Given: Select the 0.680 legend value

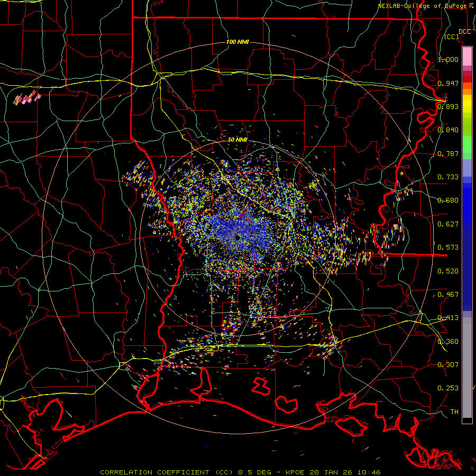Looking at the screenshot, I should 448,200.
